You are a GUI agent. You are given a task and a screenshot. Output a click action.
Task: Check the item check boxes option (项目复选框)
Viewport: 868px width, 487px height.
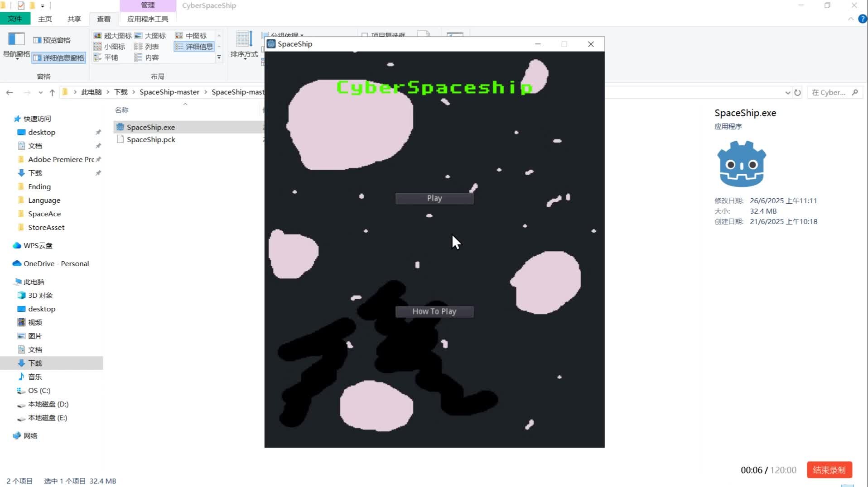365,35
